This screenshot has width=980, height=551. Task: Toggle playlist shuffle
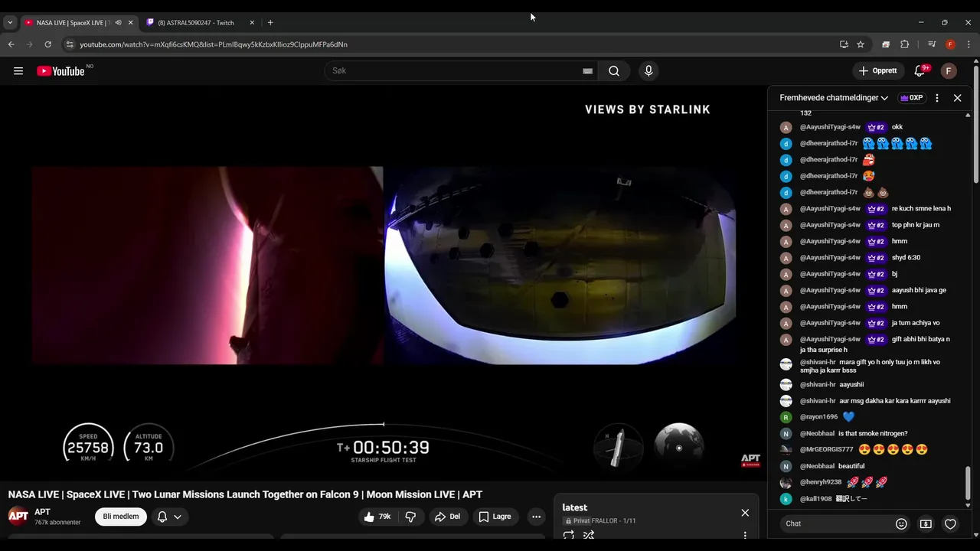[589, 536]
